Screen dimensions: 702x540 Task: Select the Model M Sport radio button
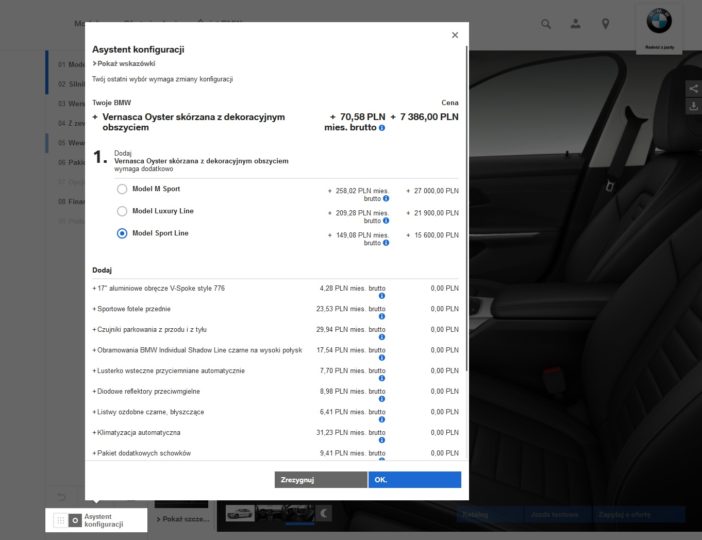point(122,189)
